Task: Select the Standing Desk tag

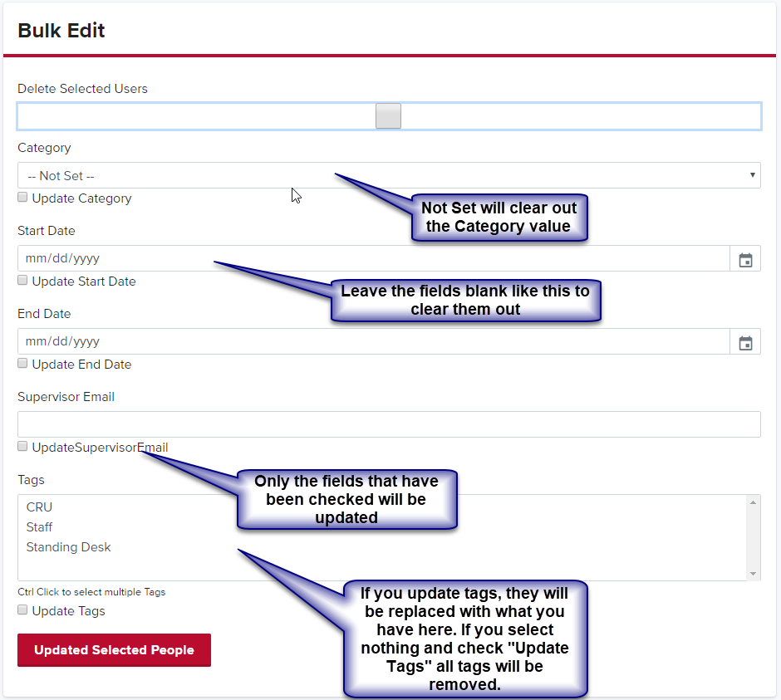Action: tap(68, 547)
